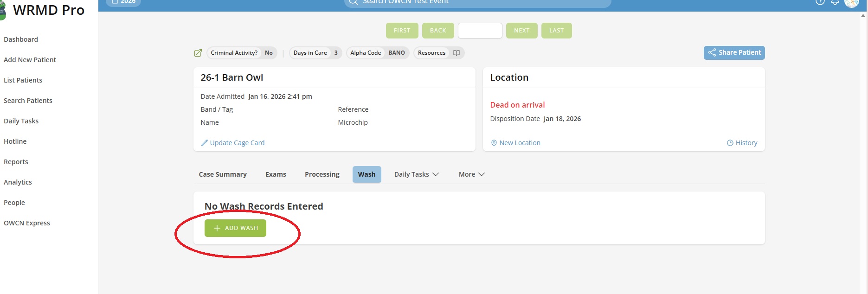Click the Share Patient button
Viewport: 868px width, 294px height.
tap(734, 53)
